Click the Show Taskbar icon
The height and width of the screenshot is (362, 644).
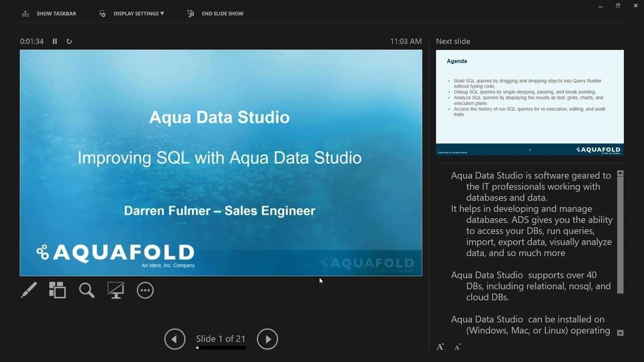[x=25, y=14]
